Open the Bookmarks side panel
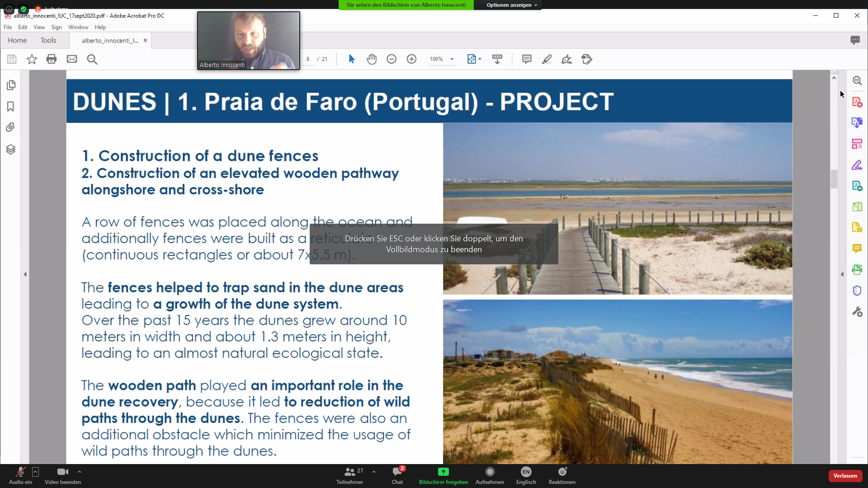 tap(10, 106)
